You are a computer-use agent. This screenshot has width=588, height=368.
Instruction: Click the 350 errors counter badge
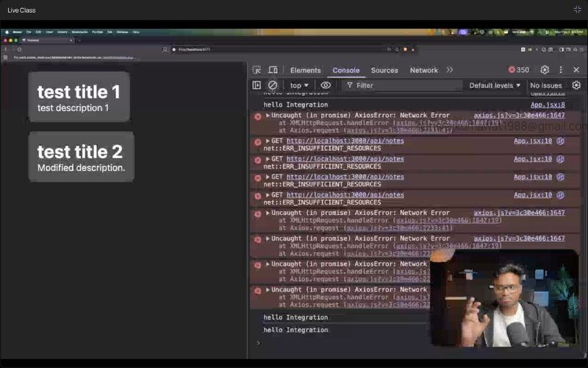click(519, 70)
